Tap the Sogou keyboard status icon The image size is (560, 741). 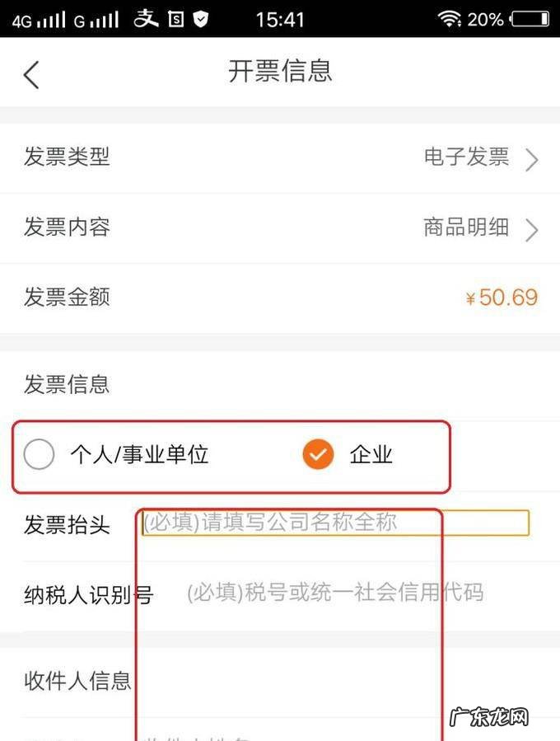point(175,19)
